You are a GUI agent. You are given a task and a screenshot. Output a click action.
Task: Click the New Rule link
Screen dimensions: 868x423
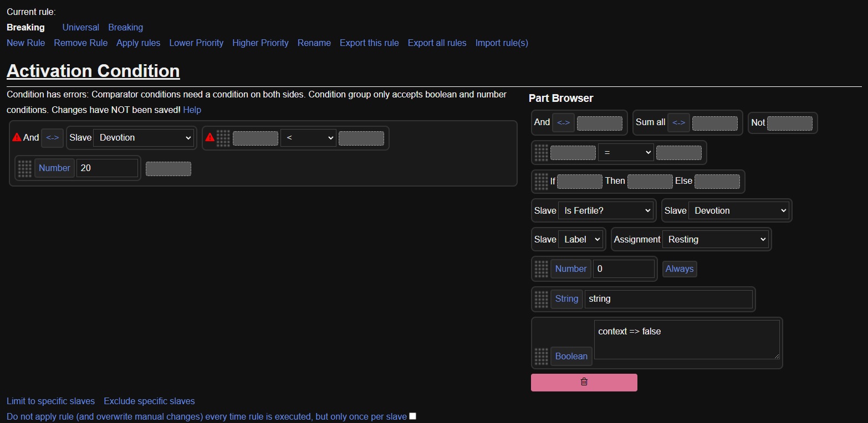tap(26, 43)
